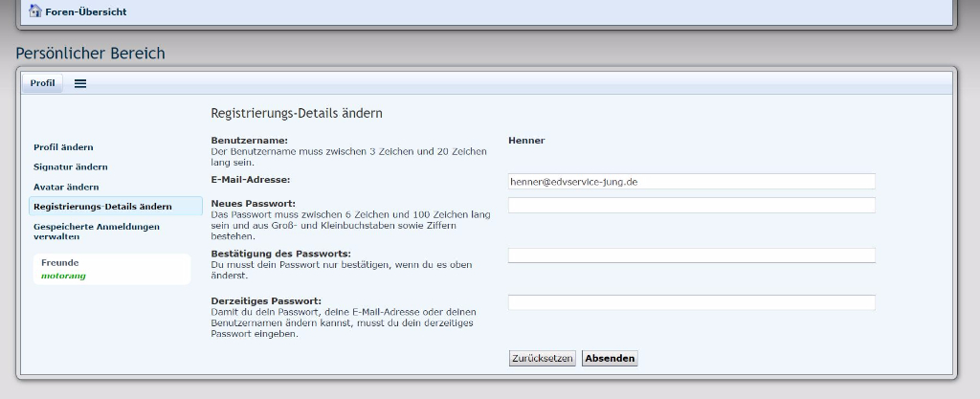Select the Registrierungs-Details ändern sidebar entry
This screenshot has height=399, width=980.
click(102, 206)
